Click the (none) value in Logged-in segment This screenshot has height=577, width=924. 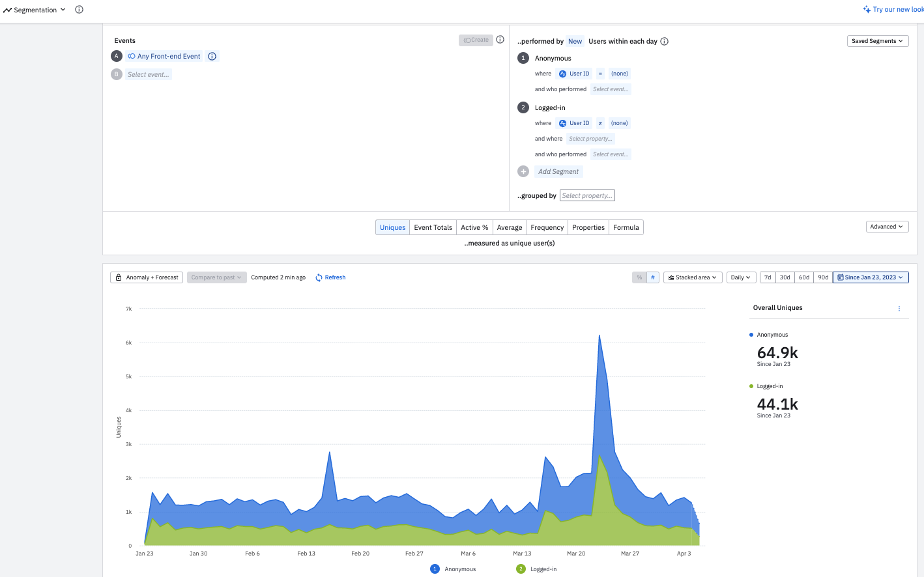click(x=620, y=123)
